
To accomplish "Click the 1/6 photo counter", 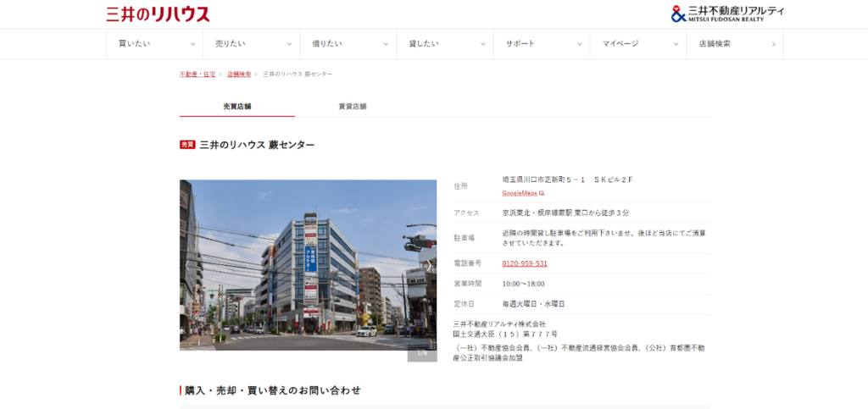I will pos(422,352).
